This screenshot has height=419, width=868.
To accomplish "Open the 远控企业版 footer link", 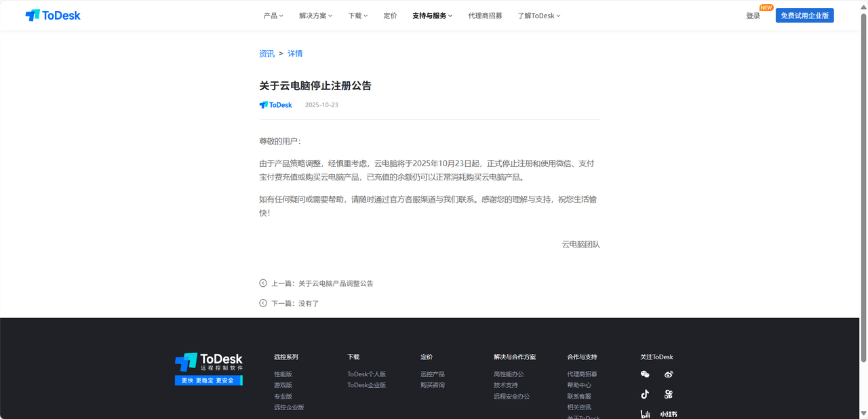I will [x=289, y=407].
